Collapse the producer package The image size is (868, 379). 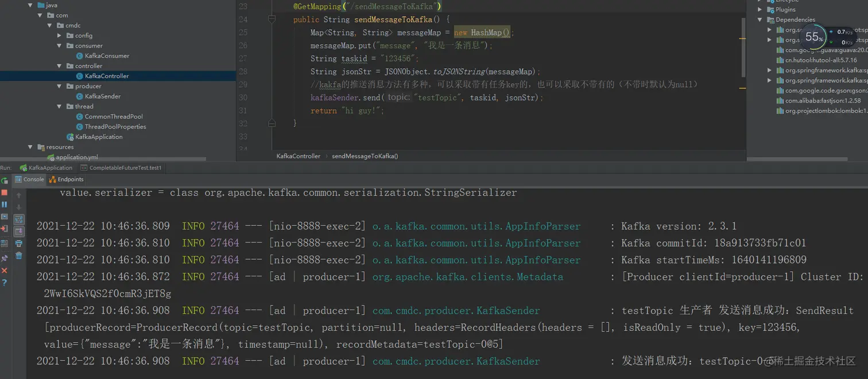pos(60,86)
